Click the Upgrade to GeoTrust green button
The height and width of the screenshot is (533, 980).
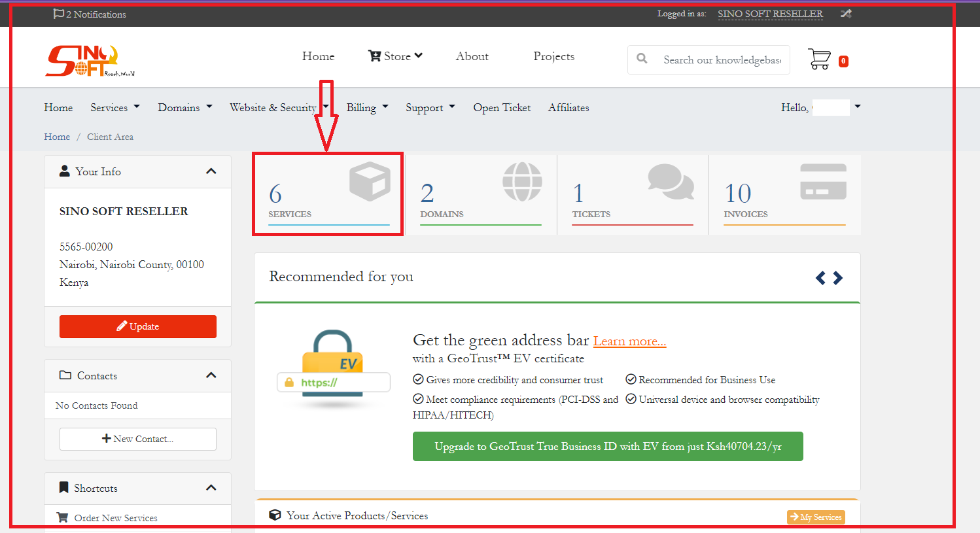[608, 446]
